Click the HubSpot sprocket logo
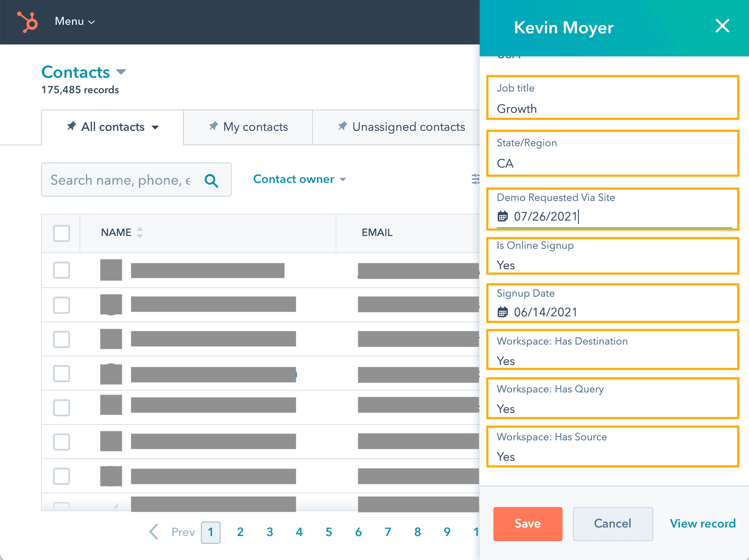Viewport: 749px width, 560px height. [x=27, y=21]
